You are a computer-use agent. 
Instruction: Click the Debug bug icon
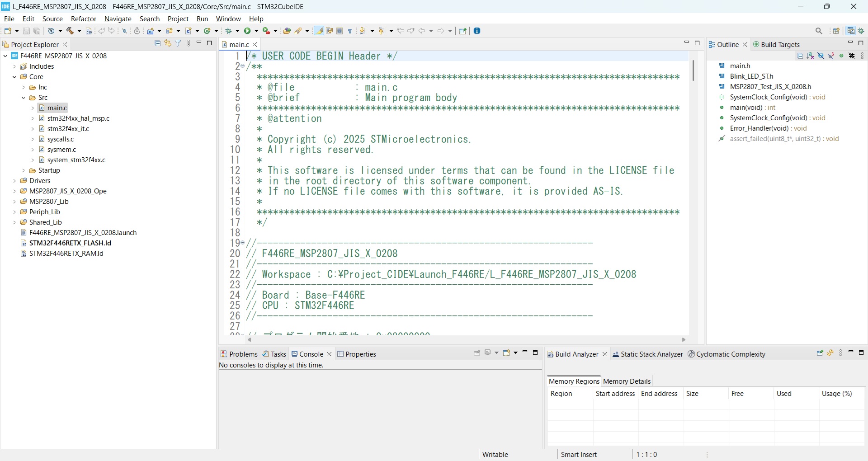coord(230,31)
